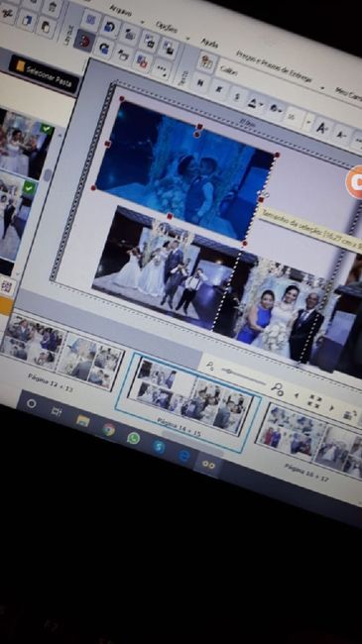Screen dimensions: 362x644
Task: Open the font color dropdown
Action: point(254,102)
